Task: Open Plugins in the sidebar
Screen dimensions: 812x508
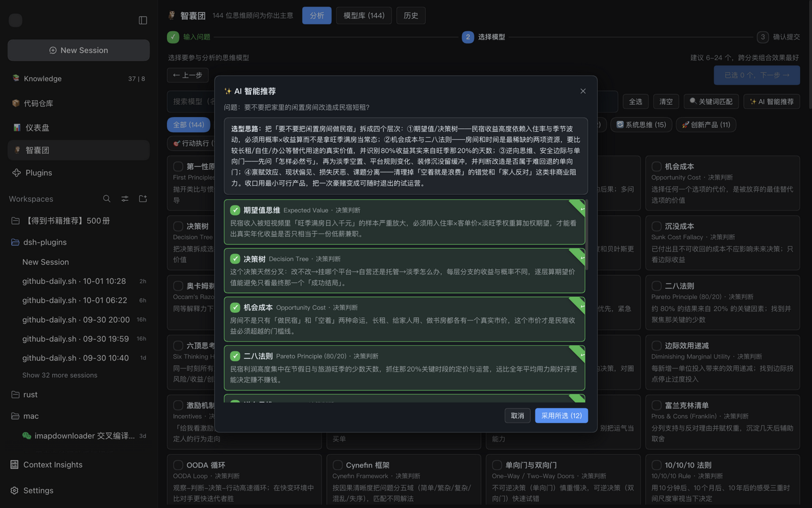Action: tap(78, 173)
